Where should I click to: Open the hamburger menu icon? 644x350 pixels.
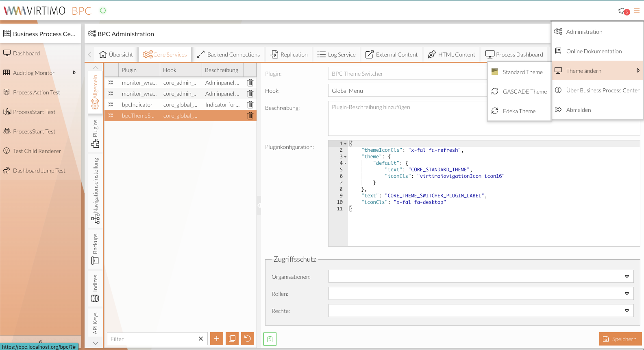coord(637,11)
